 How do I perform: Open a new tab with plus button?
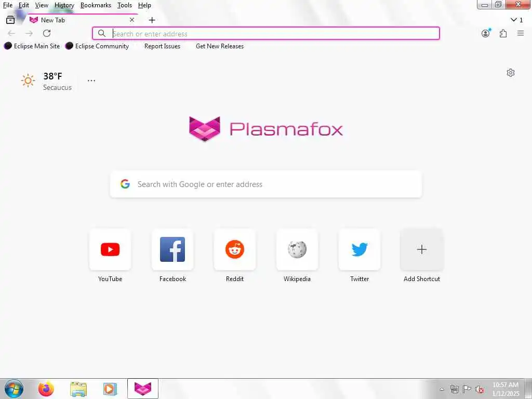click(152, 20)
